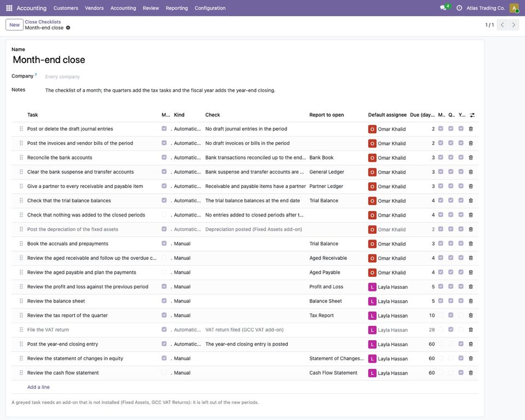Open the messages conversation icon
Screen dimensions: 525x420
444,8
